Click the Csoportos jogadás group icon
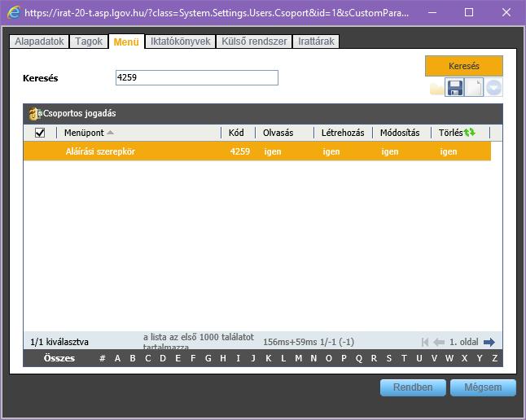Viewport: 526px width, 420px height. click(x=34, y=113)
